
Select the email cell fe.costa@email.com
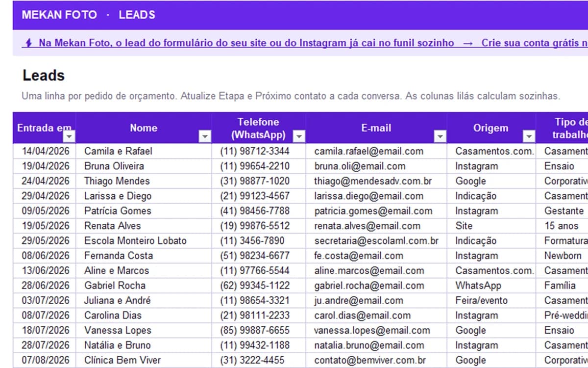click(x=376, y=256)
